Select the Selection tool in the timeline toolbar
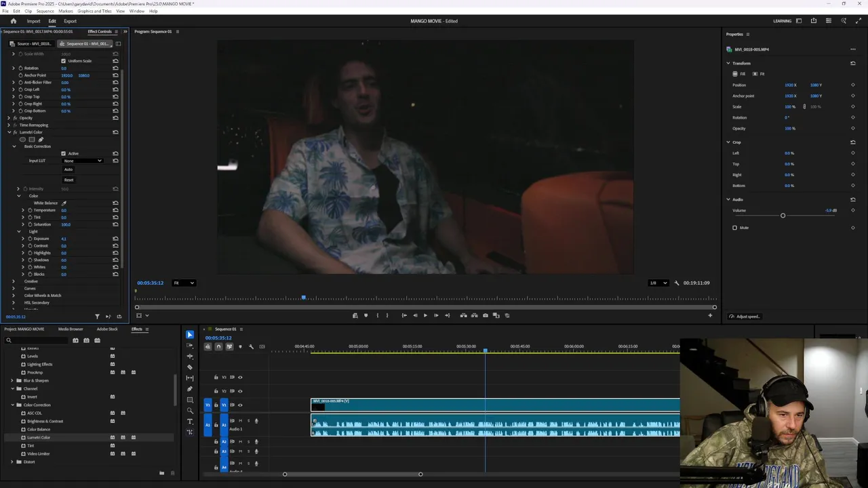Screen dimensions: 868x488 [x=190, y=335]
